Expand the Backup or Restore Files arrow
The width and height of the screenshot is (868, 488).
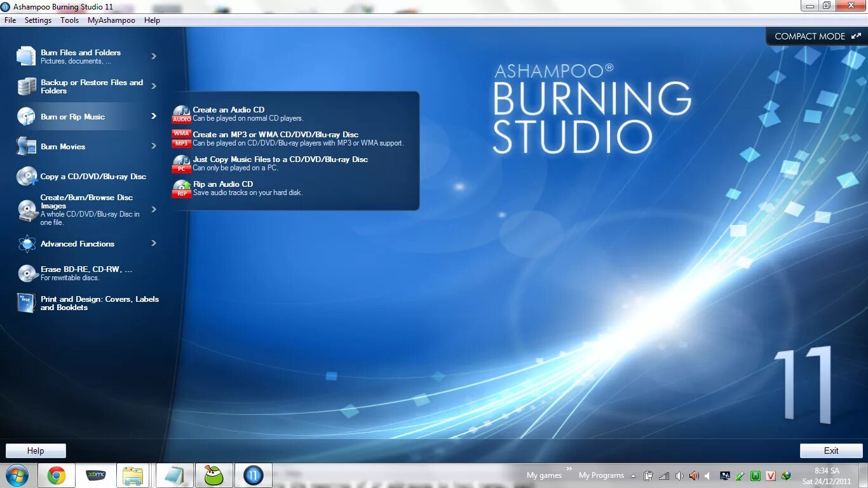[154, 86]
